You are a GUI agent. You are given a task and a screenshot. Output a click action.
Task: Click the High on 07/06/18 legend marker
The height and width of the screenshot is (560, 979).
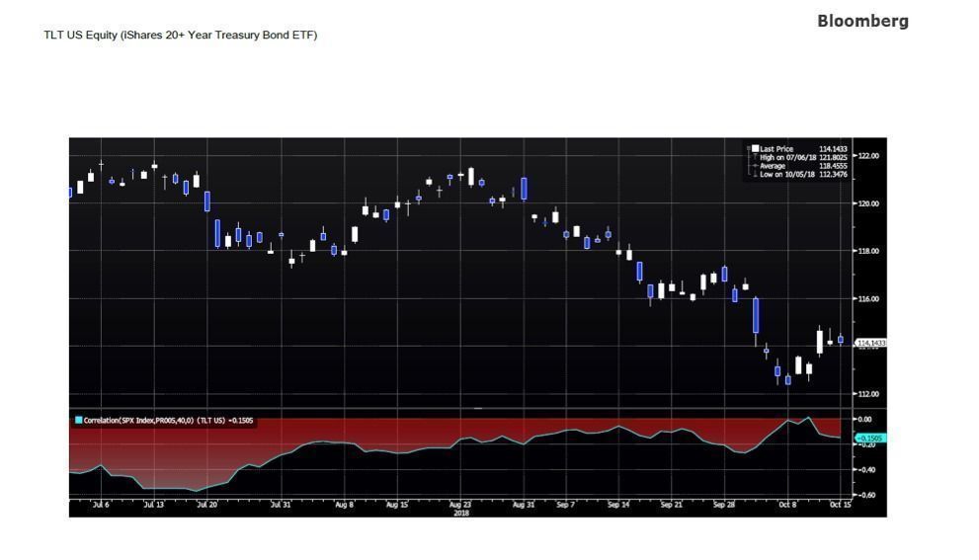(755, 158)
